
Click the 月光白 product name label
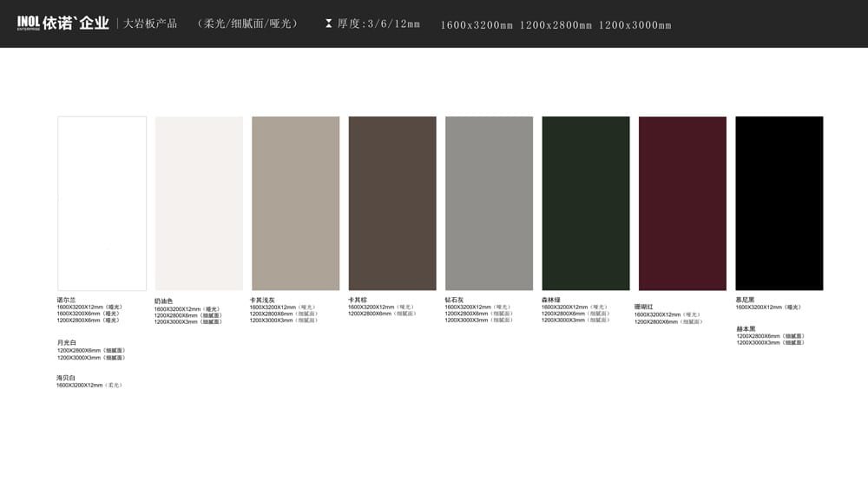coord(67,343)
